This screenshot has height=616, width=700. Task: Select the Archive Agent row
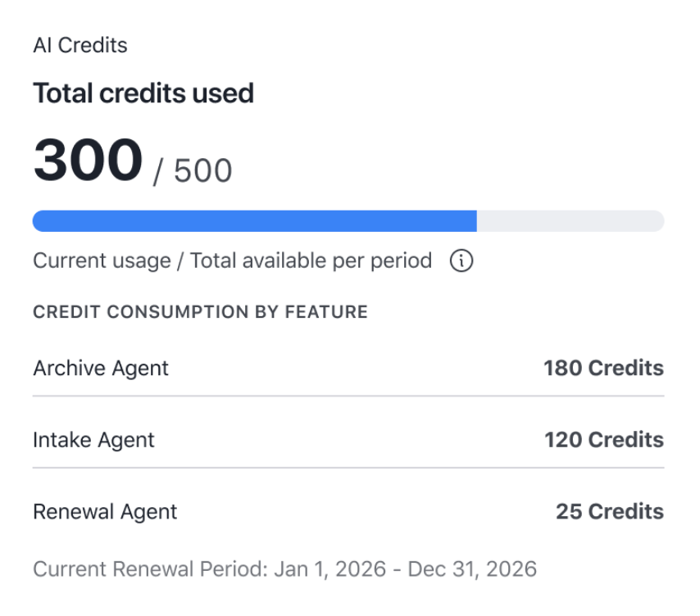(x=348, y=369)
